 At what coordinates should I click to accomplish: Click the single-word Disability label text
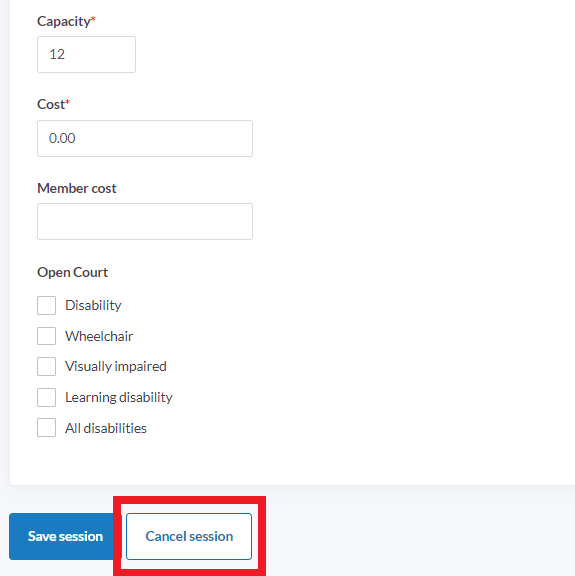(x=93, y=306)
